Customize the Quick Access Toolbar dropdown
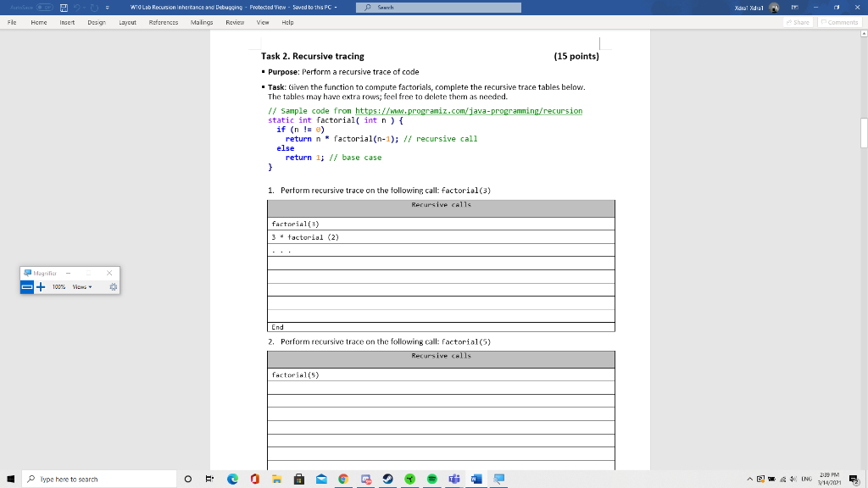The height and width of the screenshot is (488, 868). (x=108, y=7)
